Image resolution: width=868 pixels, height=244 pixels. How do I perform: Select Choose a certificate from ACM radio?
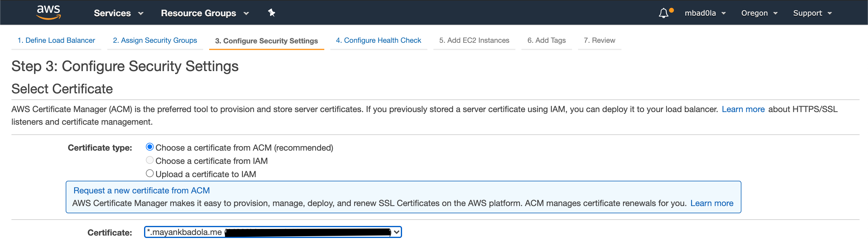149,147
